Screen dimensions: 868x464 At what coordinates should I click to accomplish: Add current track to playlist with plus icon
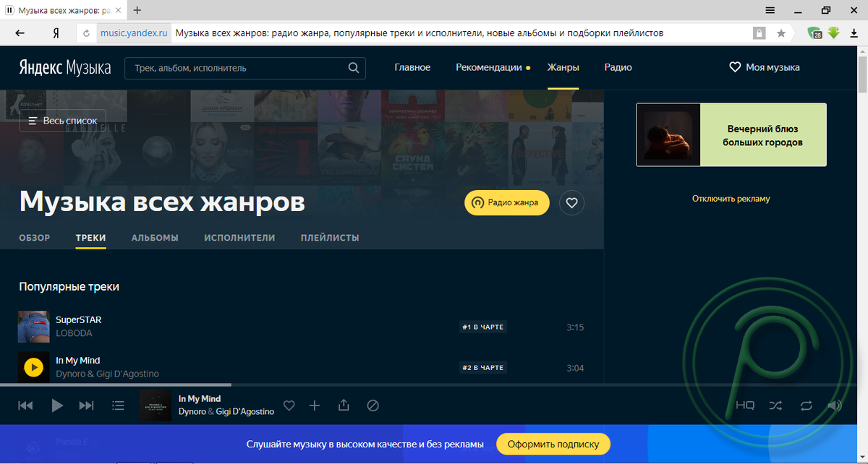[x=315, y=406]
